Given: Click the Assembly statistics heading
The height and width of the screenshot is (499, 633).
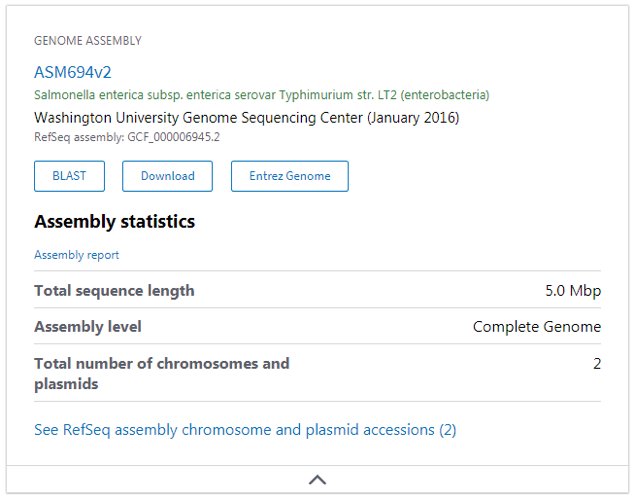Looking at the screenshot, I should [x=114, y=221].
